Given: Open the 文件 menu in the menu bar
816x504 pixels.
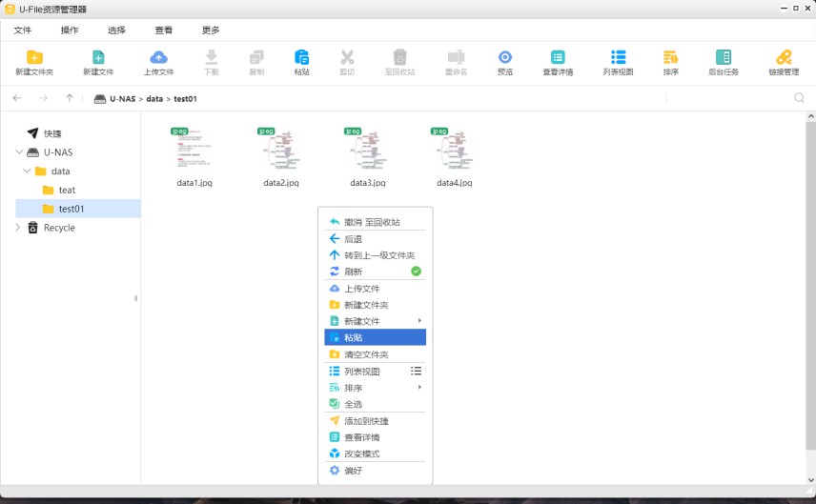Looking at the screenshot, I should tap(23, 30).
